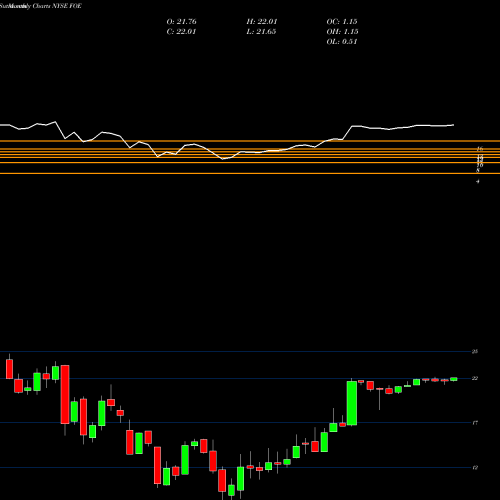
Task: Click the most recent green candle near 22
Action: pos(454,379)
